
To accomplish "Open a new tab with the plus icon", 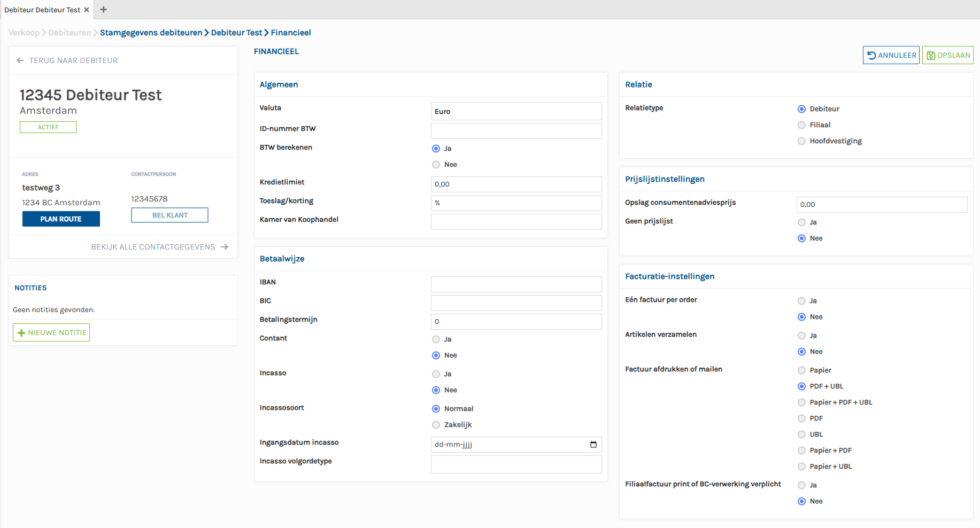I will (104, 10).
